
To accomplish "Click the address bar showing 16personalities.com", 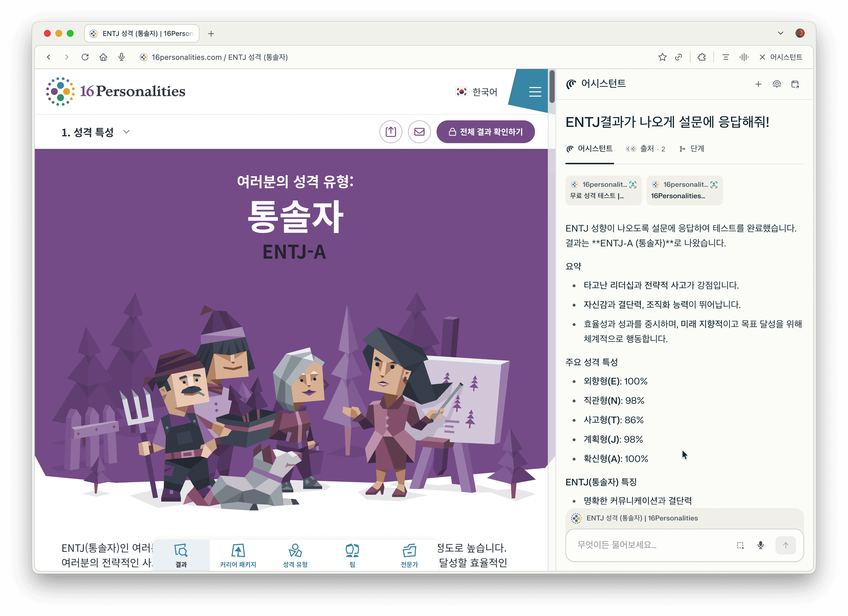I will (x=219, y=57).
